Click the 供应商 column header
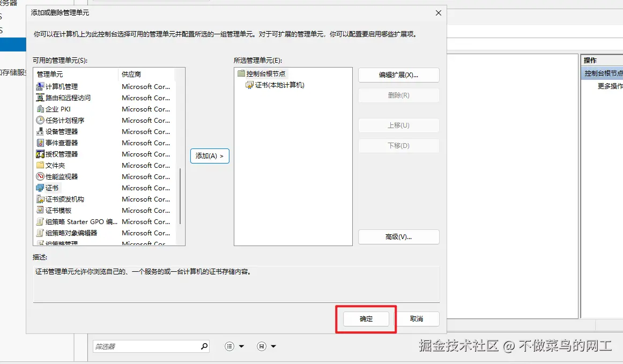This screenshot has width=623, height=364. [146, 74]
